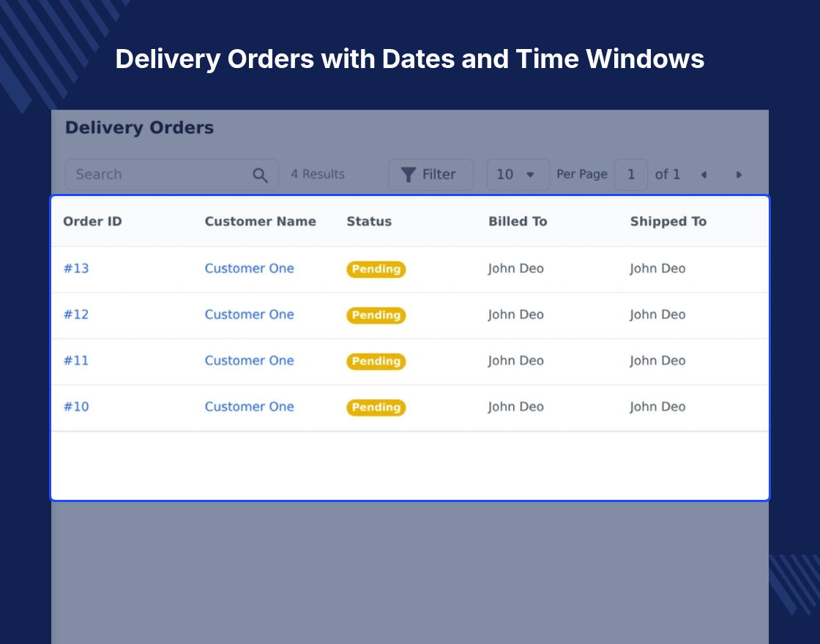Open Customer One in order #11 row

pyautogui.click(x=249, y=360)
